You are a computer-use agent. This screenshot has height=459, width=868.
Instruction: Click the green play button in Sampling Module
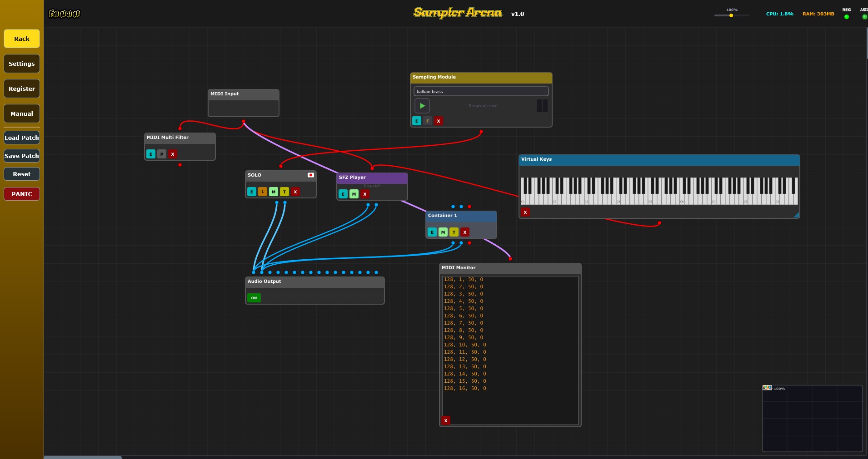422,106
